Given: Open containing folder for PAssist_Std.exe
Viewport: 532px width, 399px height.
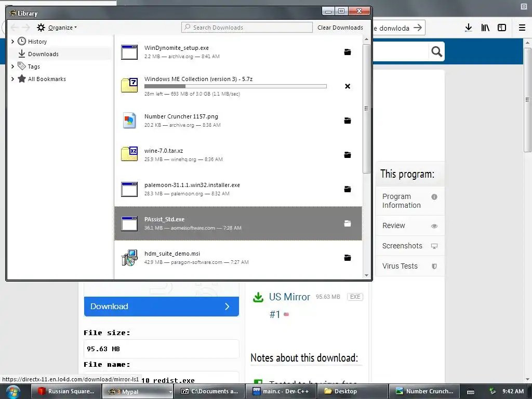Looking at the screenshot, I should coord(348,223).
